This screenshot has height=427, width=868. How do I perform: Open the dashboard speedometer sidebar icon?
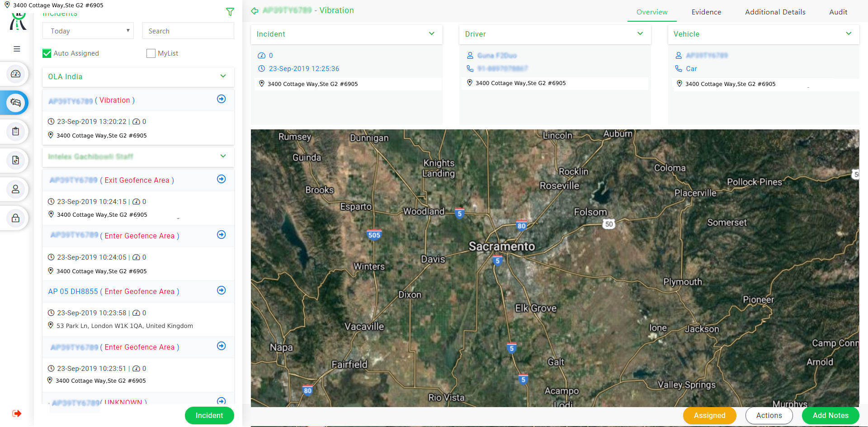point(16,74)
